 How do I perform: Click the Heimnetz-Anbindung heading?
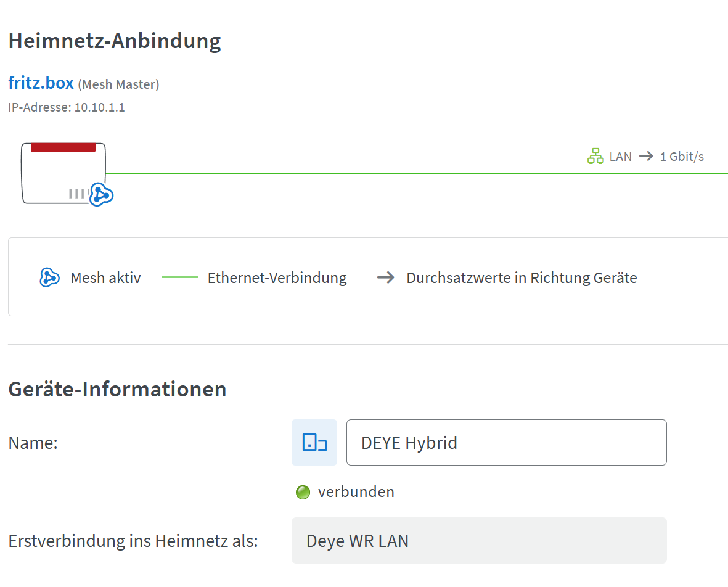115,41
